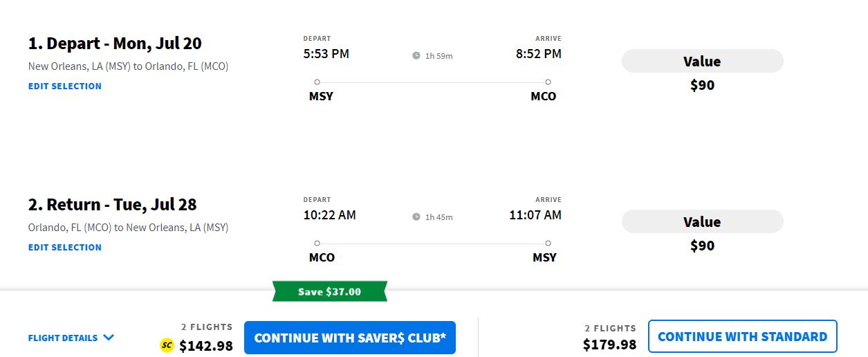This screenshot has height=357, width=868.
Task: Click the MSY arrival dot on the return route
Action: (x=548, y=243)
